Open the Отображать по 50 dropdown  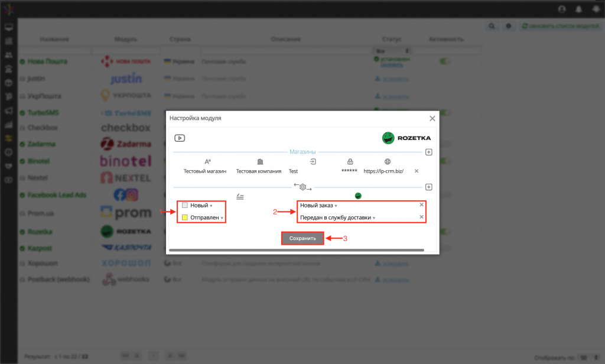(590, 358)
